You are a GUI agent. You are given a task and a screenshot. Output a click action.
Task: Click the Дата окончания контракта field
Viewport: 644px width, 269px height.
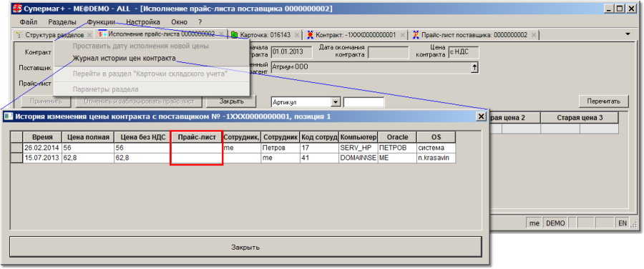pos(388,52)
